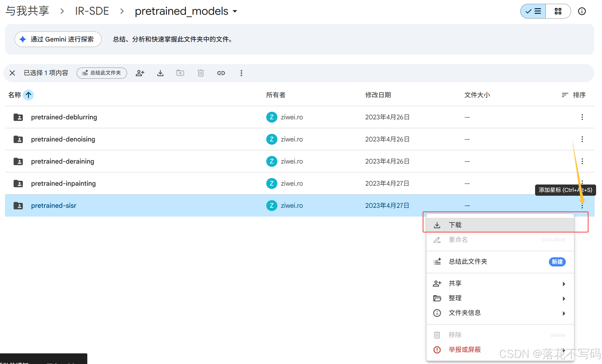Open toolbar three-dot more actions
Image resolution: width=602 pixels, height=364 pixels.
click(x=241, y=73)
